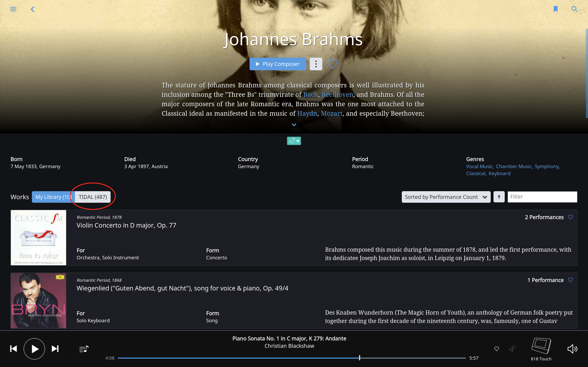The image size is (588, 367).
Task: Favorite Johannes Brahms with the heart
Action: 332,64
